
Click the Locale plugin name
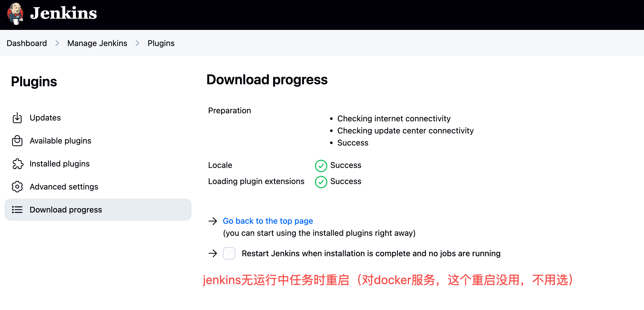pyautogui.click(x=220, y=165)
